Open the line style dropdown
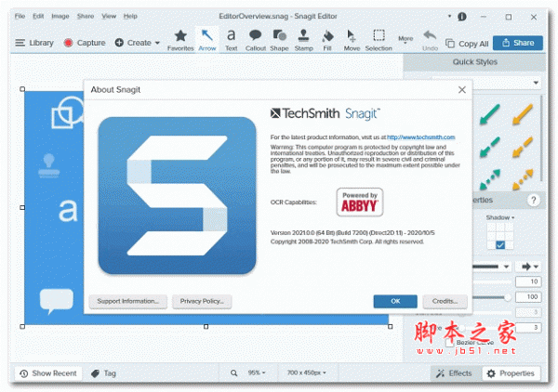The height and width of the screenshot is (392, 558). [x=506, y=267]
